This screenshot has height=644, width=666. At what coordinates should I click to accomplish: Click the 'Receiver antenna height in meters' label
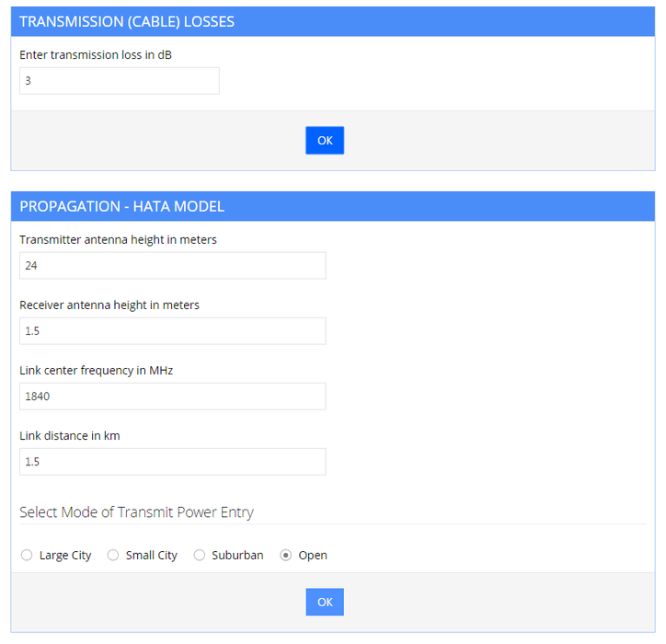point(109,305)
